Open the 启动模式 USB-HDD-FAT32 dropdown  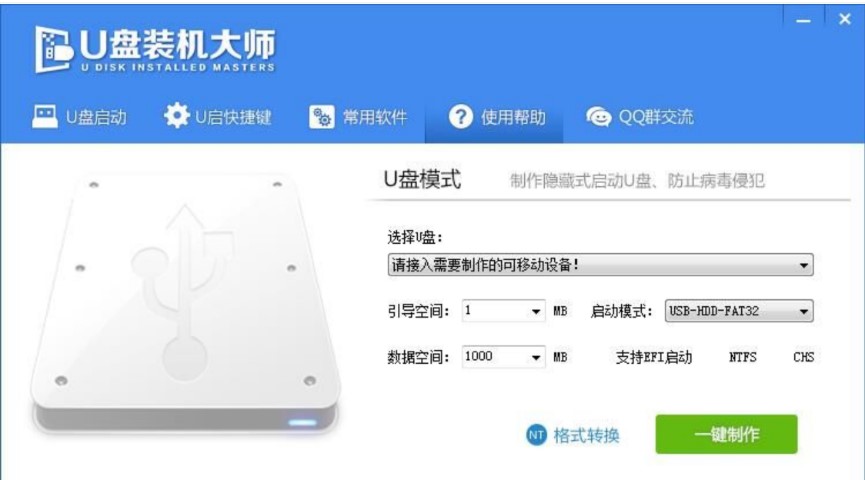[x=739, y=311]
